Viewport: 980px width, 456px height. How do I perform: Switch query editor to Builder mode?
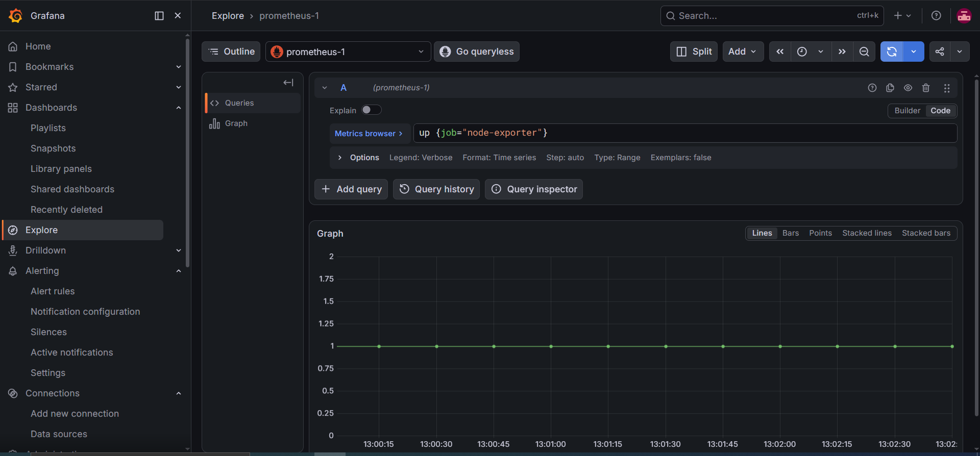907,111
